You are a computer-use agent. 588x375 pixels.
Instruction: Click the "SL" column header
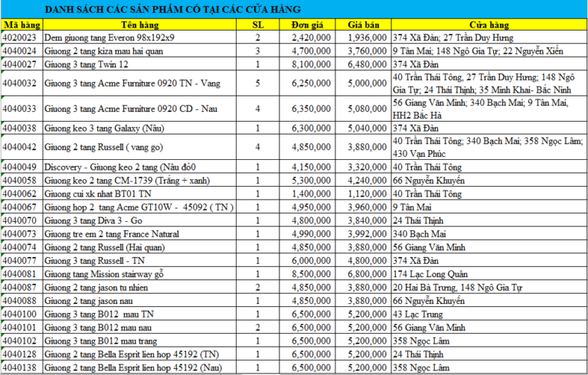[x=257, y=24]
